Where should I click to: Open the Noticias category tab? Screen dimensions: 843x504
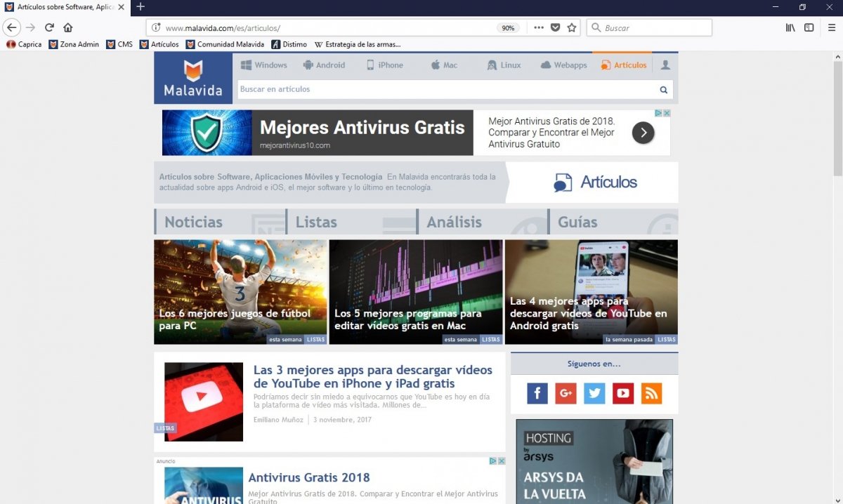(220, 222)
